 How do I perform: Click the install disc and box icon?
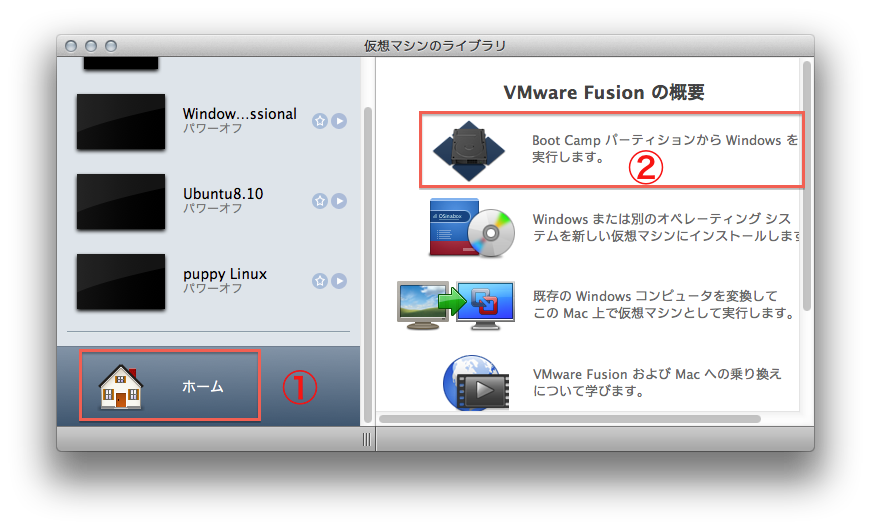472,228
